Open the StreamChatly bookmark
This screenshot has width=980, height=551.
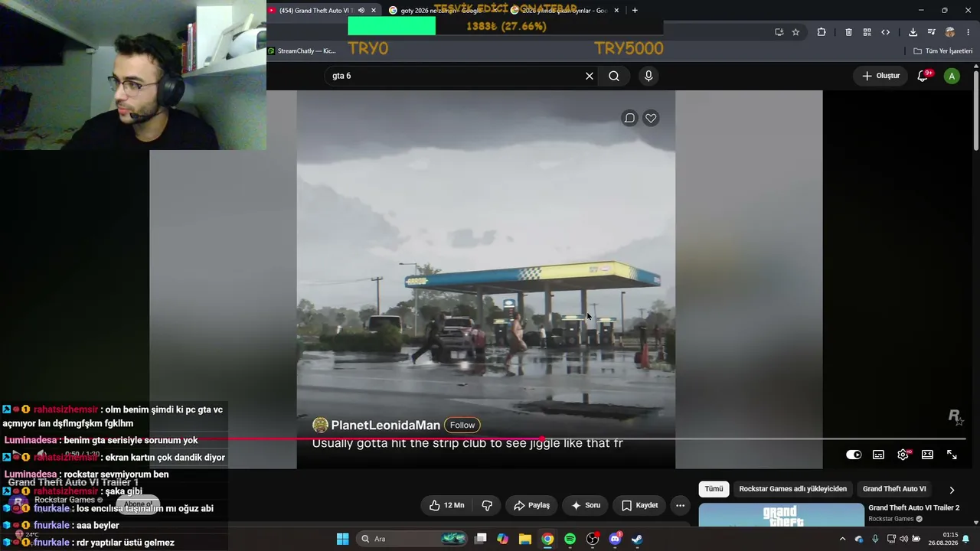point(301,51)
